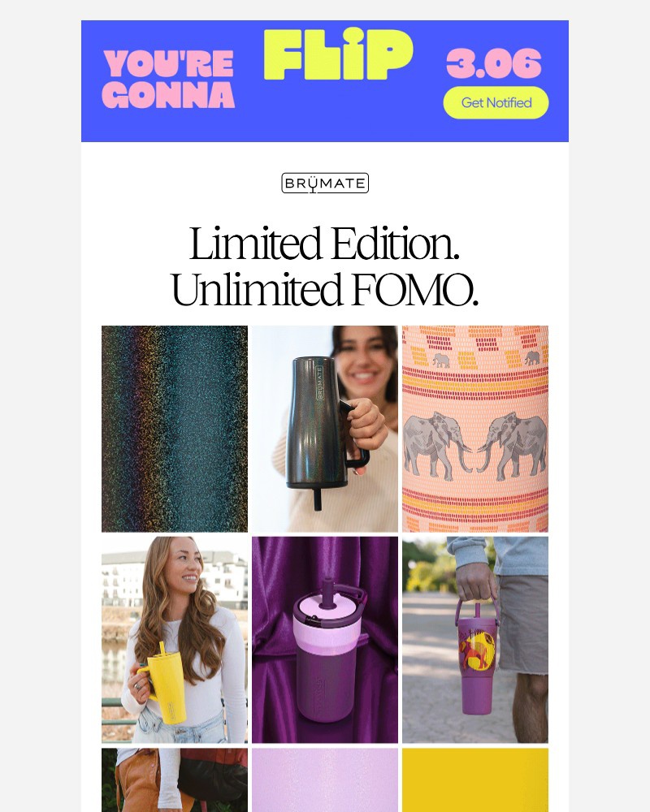The image size is (650, 812).
Task: Click the Get Notified button
Action: 496,102
